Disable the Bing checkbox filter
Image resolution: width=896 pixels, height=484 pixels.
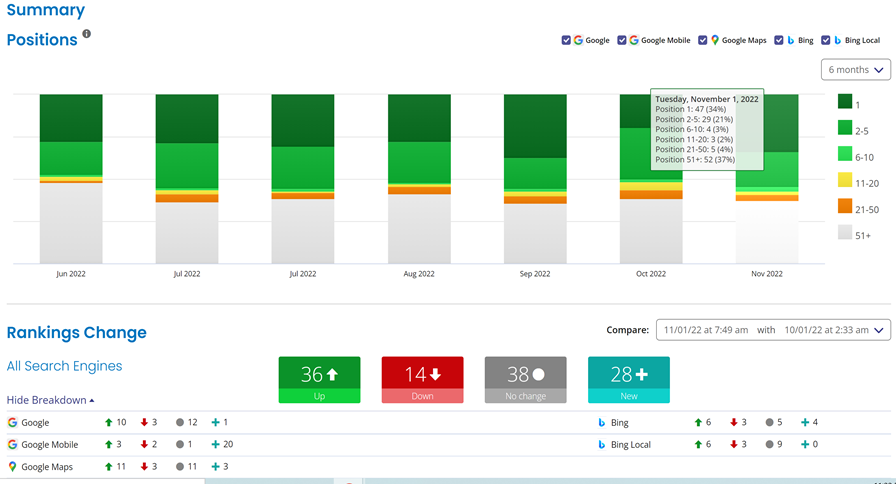[779, 41]
